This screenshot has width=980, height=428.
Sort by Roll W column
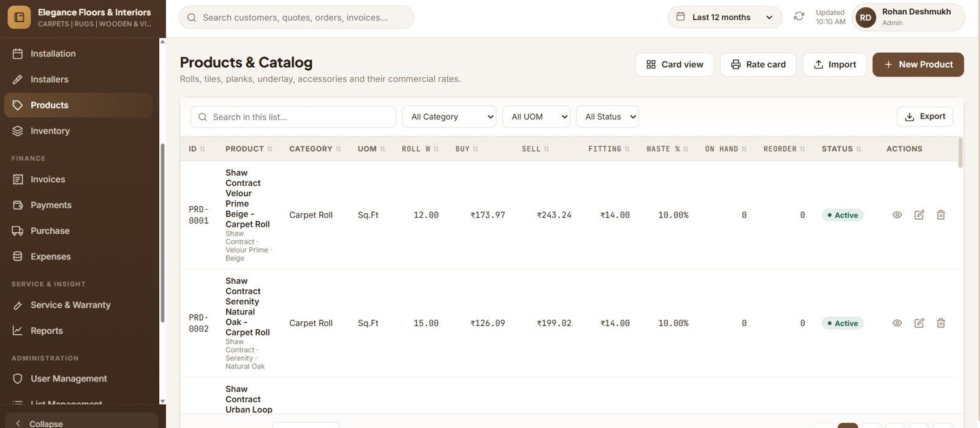(420, 149)
